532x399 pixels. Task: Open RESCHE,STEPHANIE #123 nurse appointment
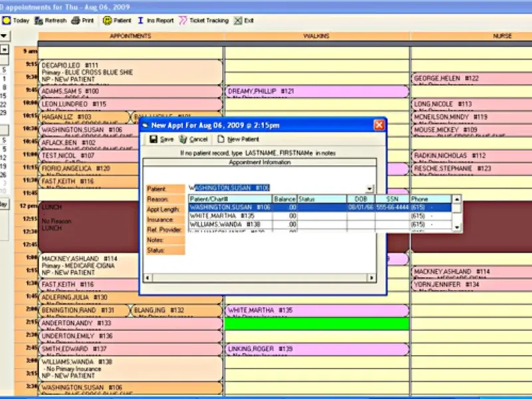471,169
